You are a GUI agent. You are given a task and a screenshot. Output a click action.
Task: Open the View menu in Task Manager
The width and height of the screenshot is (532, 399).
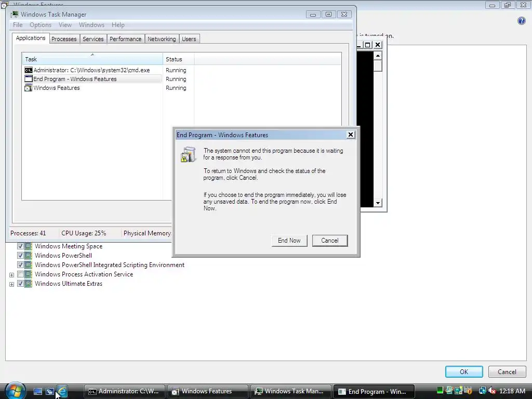(65, 25)
